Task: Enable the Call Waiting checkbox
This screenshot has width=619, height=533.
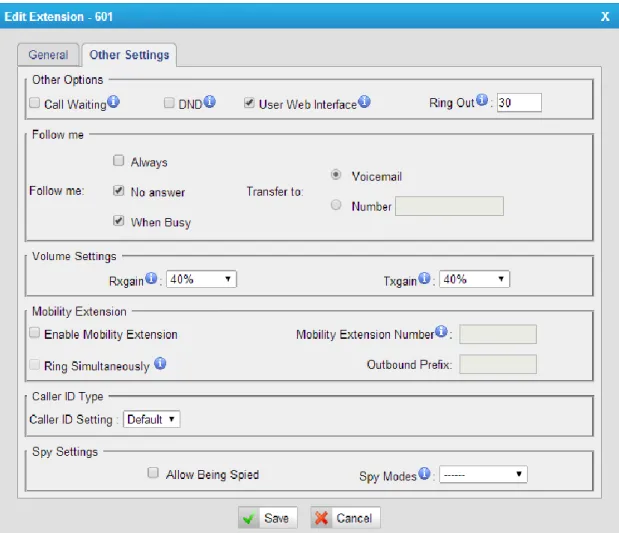Action: (35, 103)
